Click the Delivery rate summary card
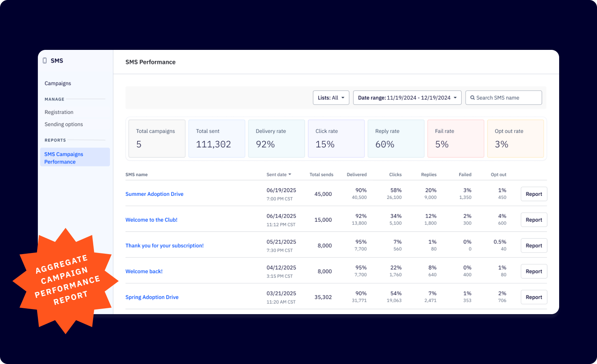Image resolution: width=597 pixels, height=364 pixels. point(276,139)
